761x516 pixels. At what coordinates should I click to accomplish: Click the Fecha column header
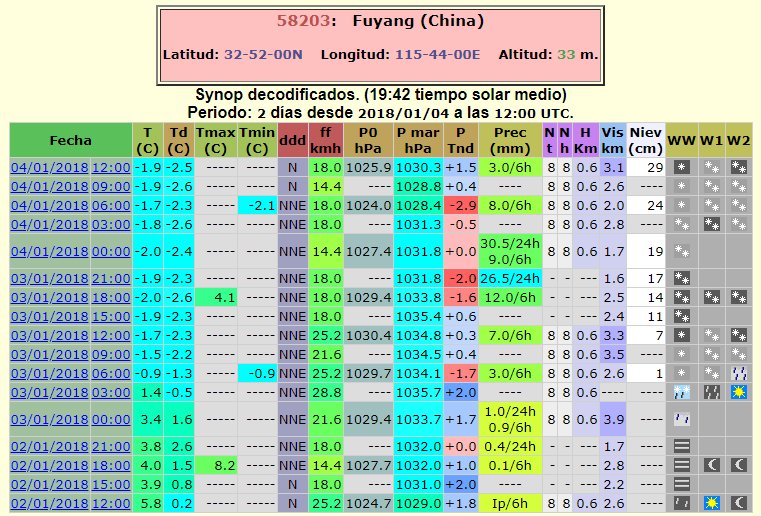[70, 140]
